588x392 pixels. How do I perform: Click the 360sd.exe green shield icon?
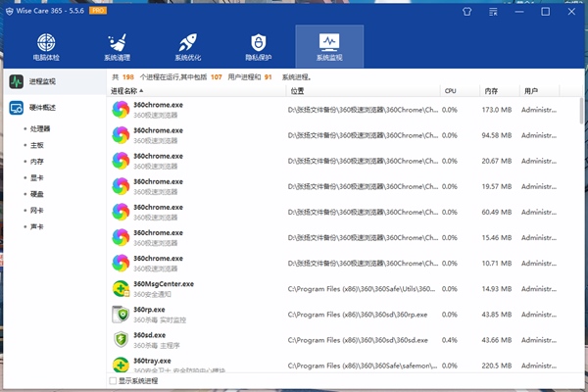click(121, 339)
